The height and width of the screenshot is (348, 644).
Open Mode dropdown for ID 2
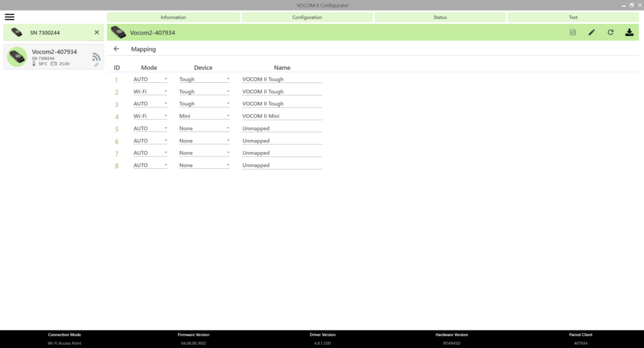pyautogui.click(x=150, y=92)
